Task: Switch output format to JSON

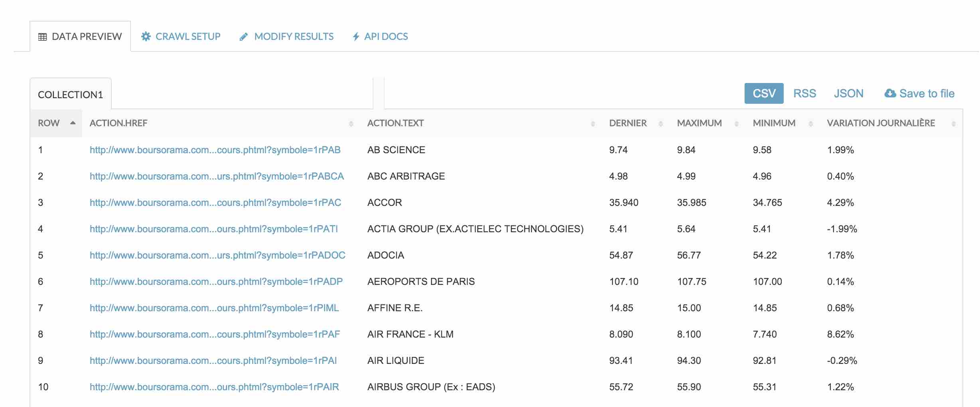Action: pos(848,93)
